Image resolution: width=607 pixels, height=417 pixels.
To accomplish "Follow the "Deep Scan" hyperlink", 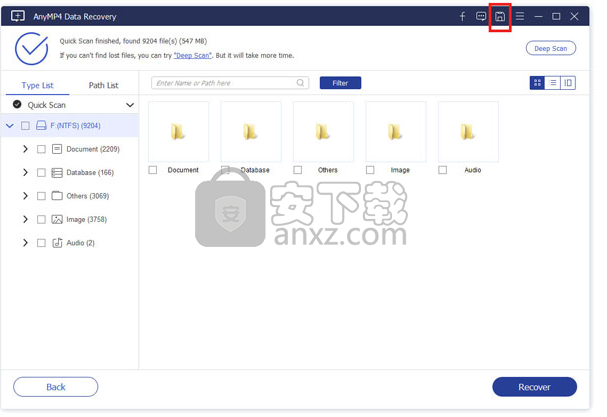I will coord(193,55).
